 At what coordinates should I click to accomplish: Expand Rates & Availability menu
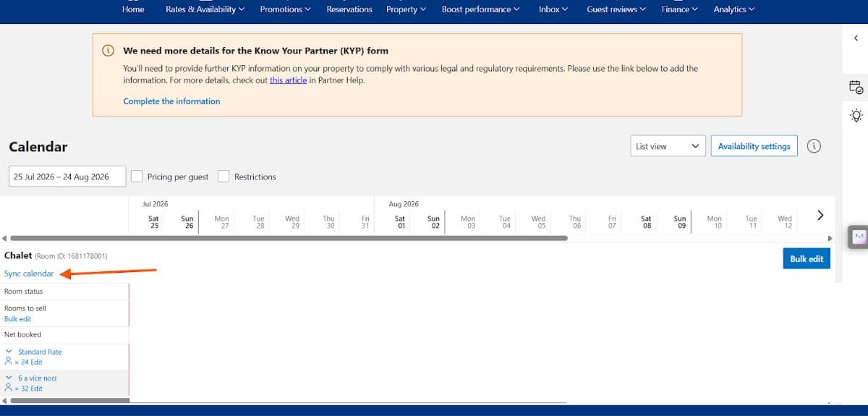205,9
